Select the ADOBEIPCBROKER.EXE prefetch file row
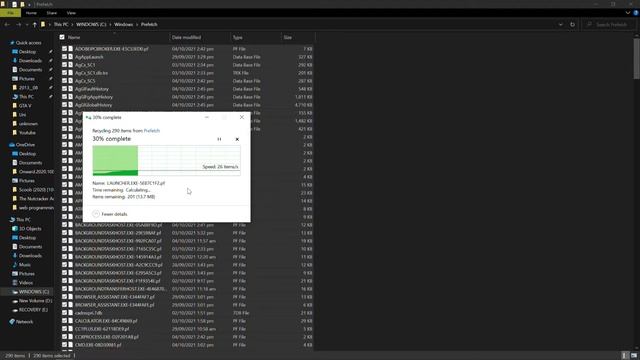The height and width of the screenshot is (360, 640). [x=187, y=49]
